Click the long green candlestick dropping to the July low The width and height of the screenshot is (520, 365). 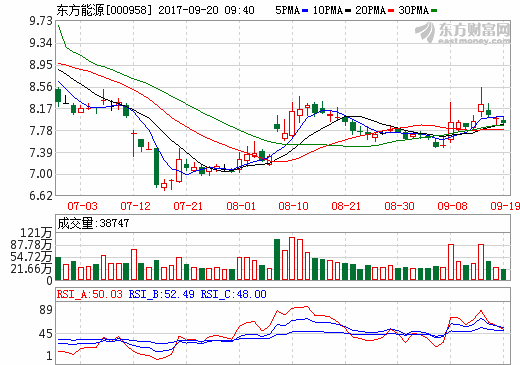pos(156,167)
